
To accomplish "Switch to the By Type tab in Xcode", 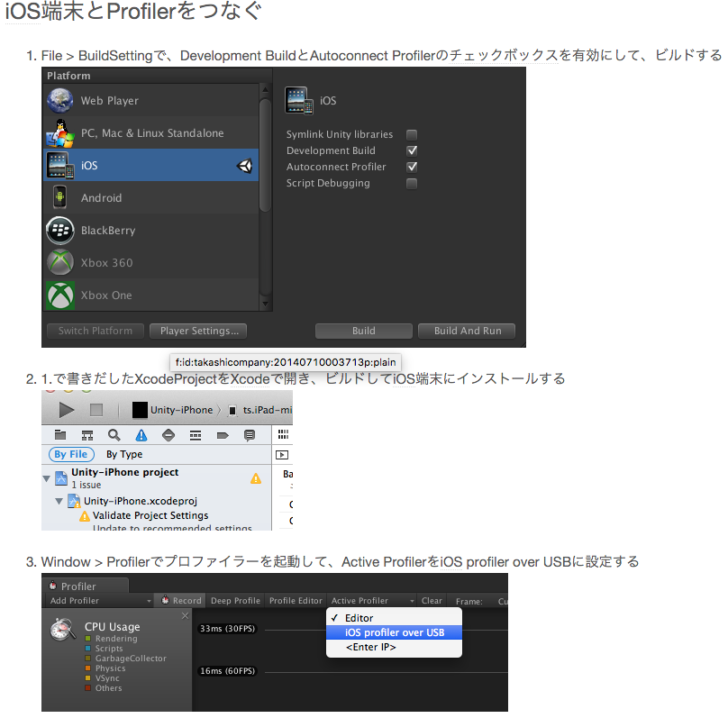I will coord(123,453).
